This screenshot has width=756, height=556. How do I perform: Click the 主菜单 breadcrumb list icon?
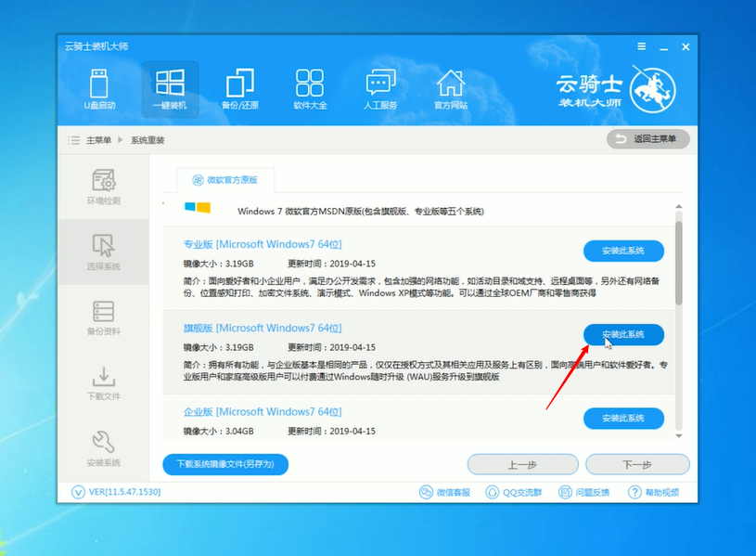(x=74, y=140)
